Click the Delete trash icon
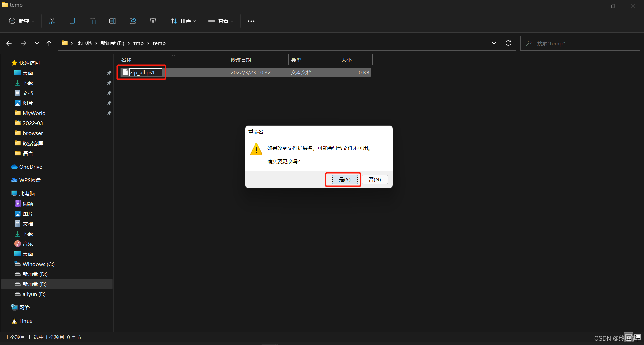Image resolution: width=644 pixels, height=345 pixels. tap(153, 21)
